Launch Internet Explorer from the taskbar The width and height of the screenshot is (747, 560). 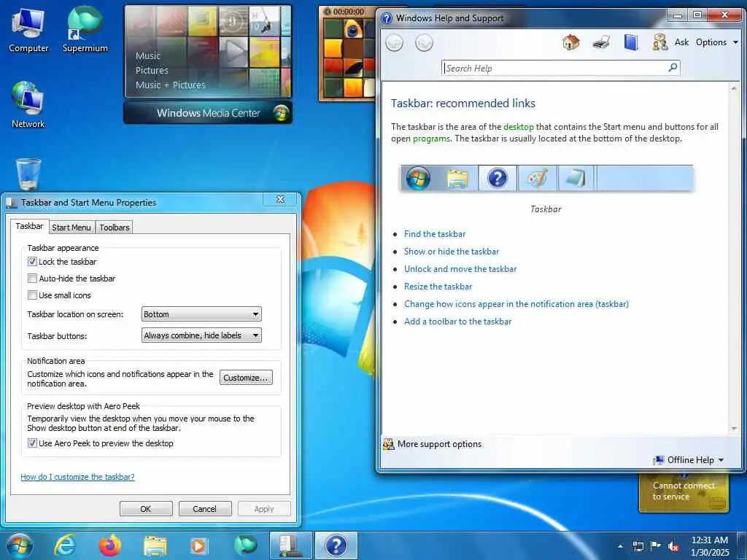tap(65, 545)
